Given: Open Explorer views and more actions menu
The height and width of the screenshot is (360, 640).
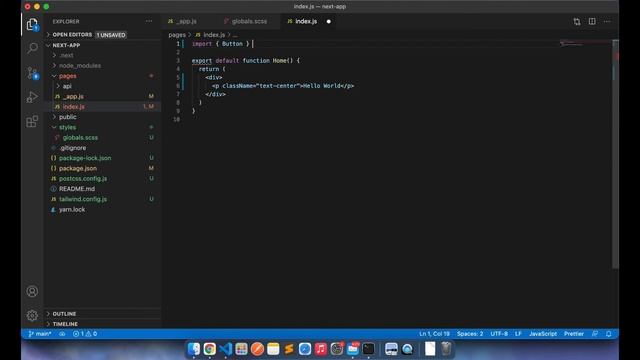Looking at the screenshot, I should 149,21.
